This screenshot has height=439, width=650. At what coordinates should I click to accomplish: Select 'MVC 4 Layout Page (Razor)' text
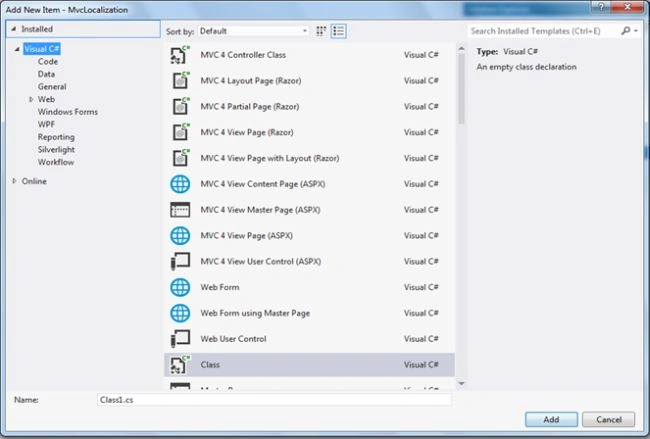251,80
